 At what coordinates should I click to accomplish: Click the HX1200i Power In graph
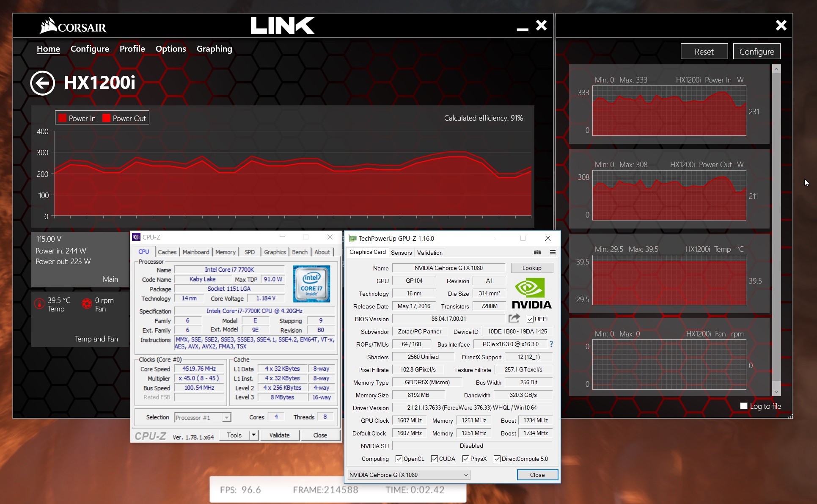(x=669, y=110)
